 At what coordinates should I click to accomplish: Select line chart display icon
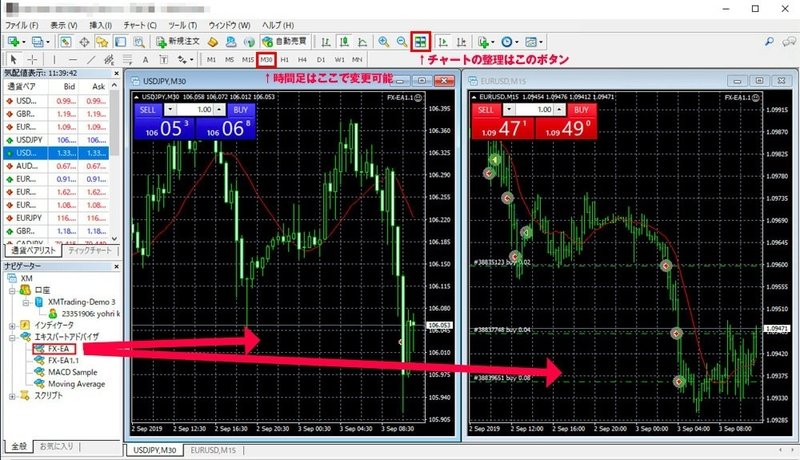pos(362,42)
